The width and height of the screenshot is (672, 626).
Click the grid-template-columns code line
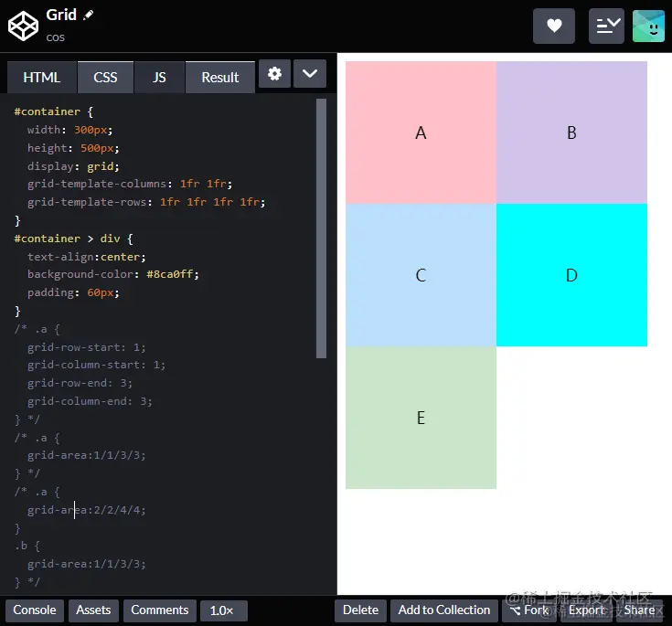(130, 184)
